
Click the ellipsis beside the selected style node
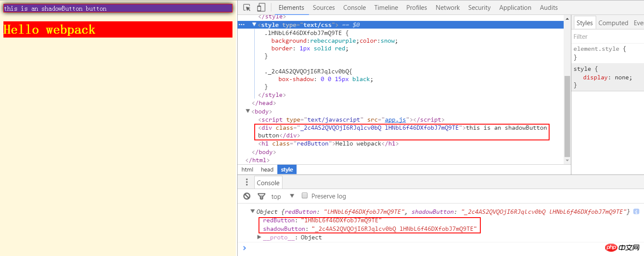point(242,25)
